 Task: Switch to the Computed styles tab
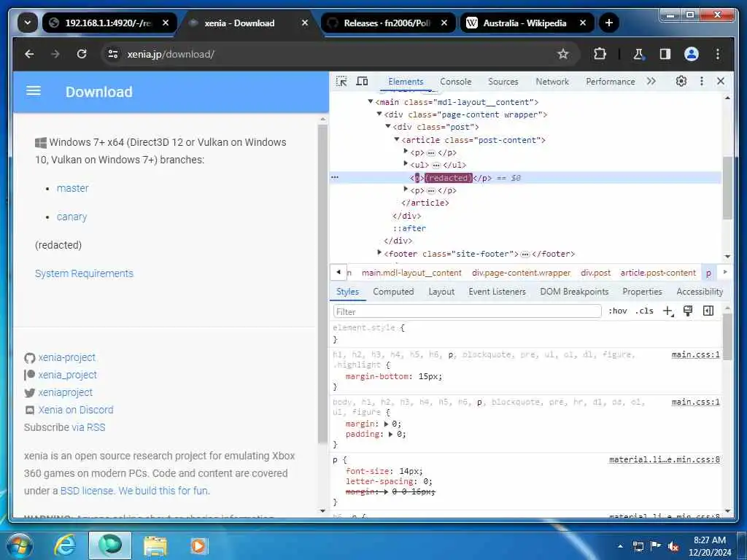393,292
